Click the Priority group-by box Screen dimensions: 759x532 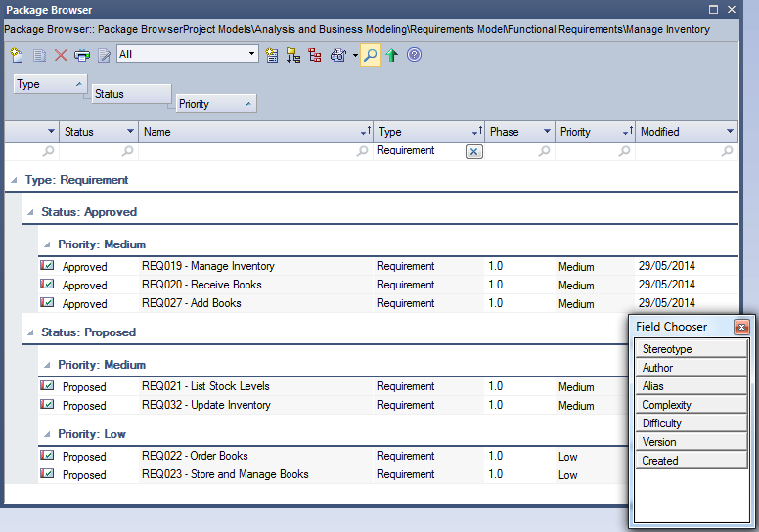pos(214,104)
